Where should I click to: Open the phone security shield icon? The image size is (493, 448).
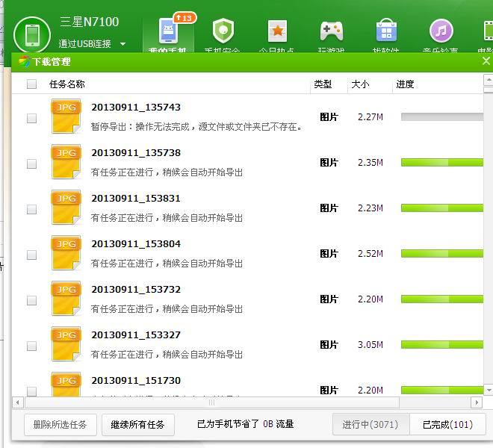coord(223,31)
